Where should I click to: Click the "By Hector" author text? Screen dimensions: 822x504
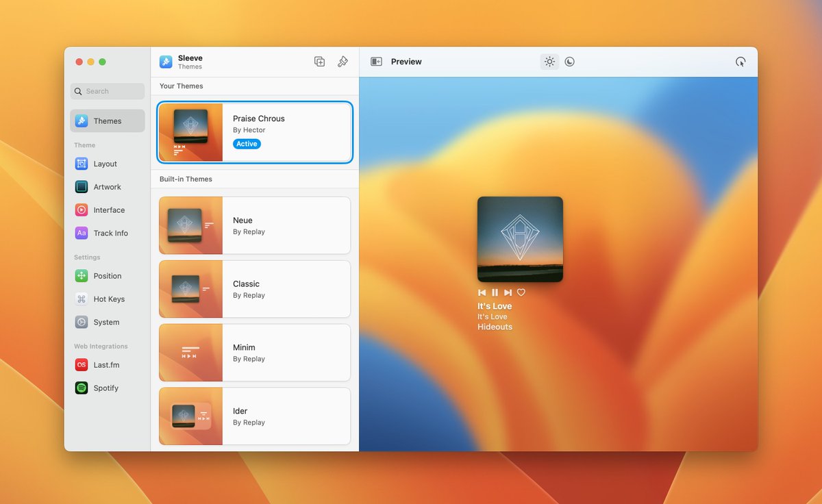pos(249,130)
